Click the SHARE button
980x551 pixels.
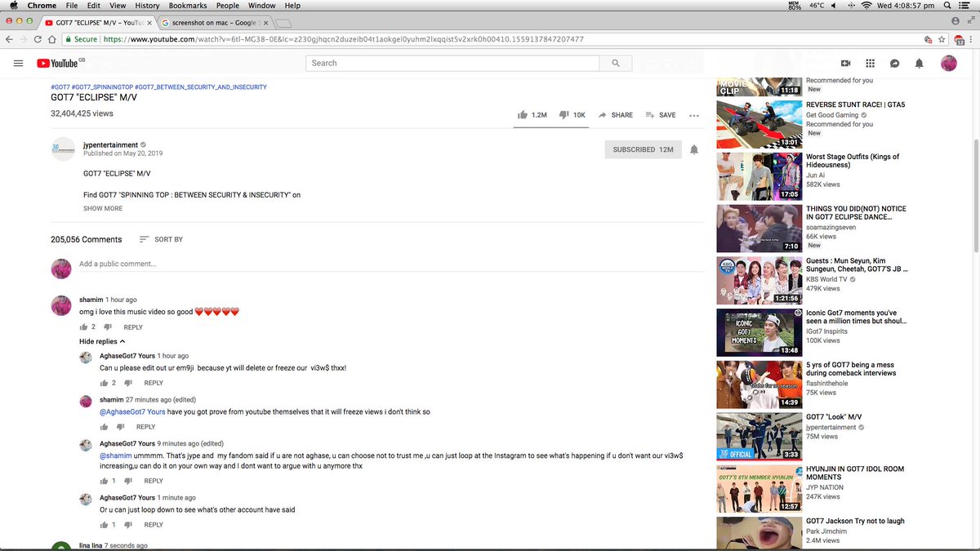click(x=616, y=115)
